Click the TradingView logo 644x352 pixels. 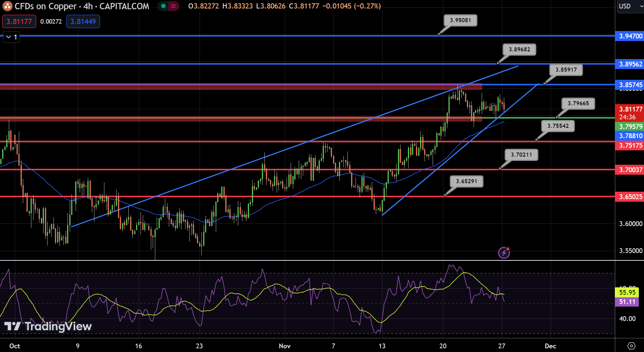[48, 326]
